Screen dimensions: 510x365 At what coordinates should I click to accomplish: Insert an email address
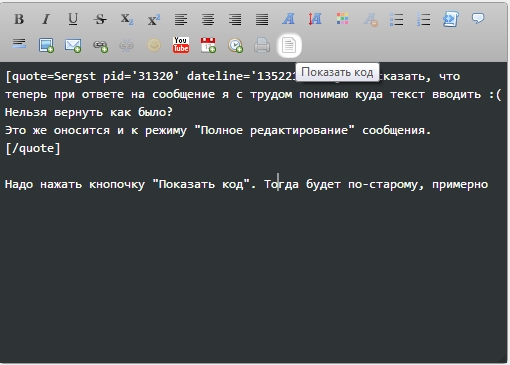(73, 45)
